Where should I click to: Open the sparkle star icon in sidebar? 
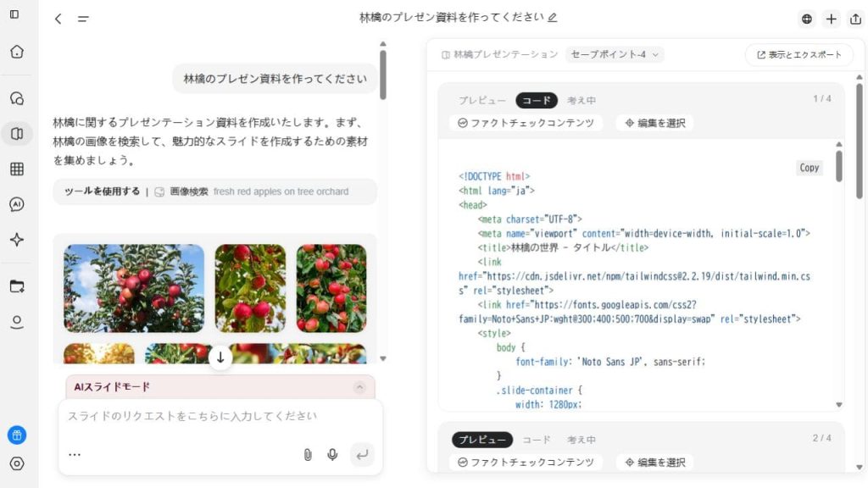pyautogui.click(x=17, y=240)
